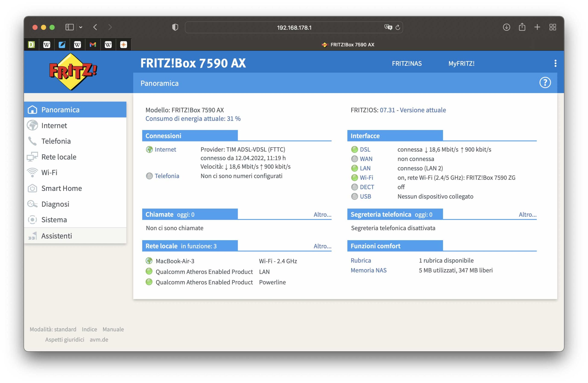Click the Share icon in toolbar
Image resolution: width=588 pixels, height=383 pixels.
click(x=522, y=27)
